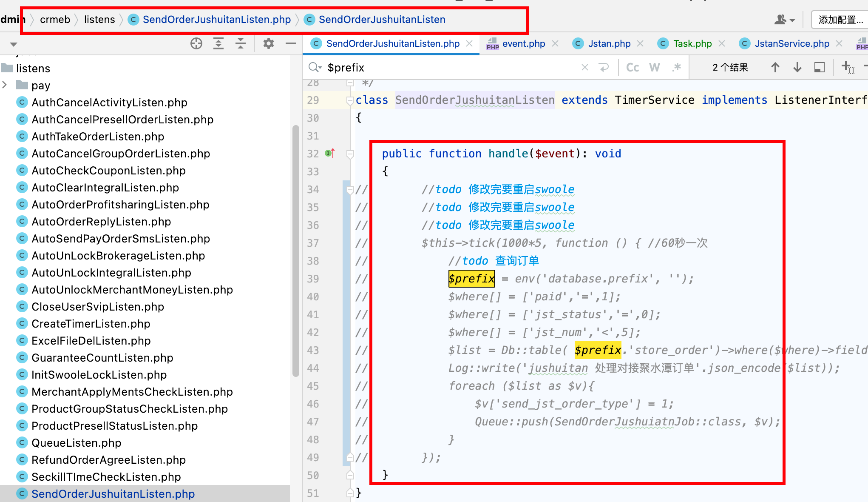Click the collapse all icon in project panel

pyautogui.click(x=241, y=43)
